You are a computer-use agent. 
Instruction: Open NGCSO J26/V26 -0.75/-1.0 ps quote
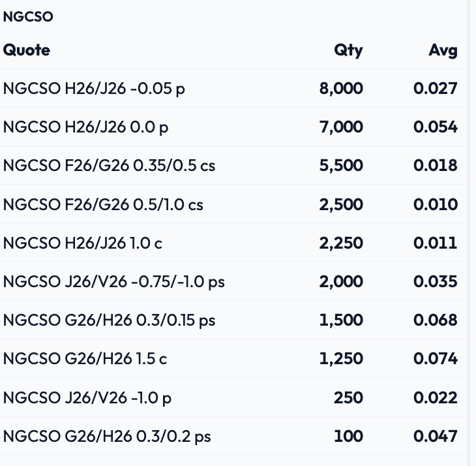pyautogui.click(x=114, y=281)
